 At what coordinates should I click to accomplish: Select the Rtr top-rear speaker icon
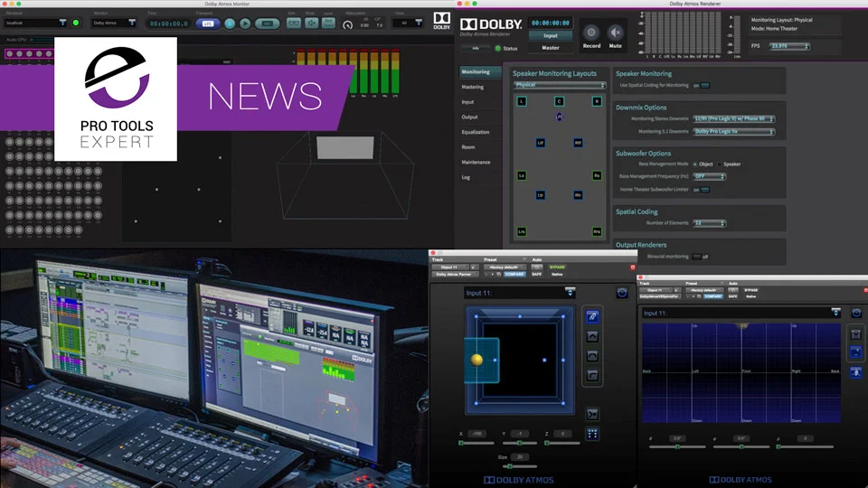[578, 195]
